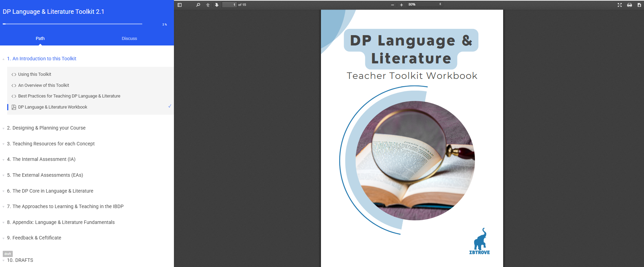Screen dimensions: 644x267
Task: Open Best Practices for Teaching lesson
Action: [69, 96]
